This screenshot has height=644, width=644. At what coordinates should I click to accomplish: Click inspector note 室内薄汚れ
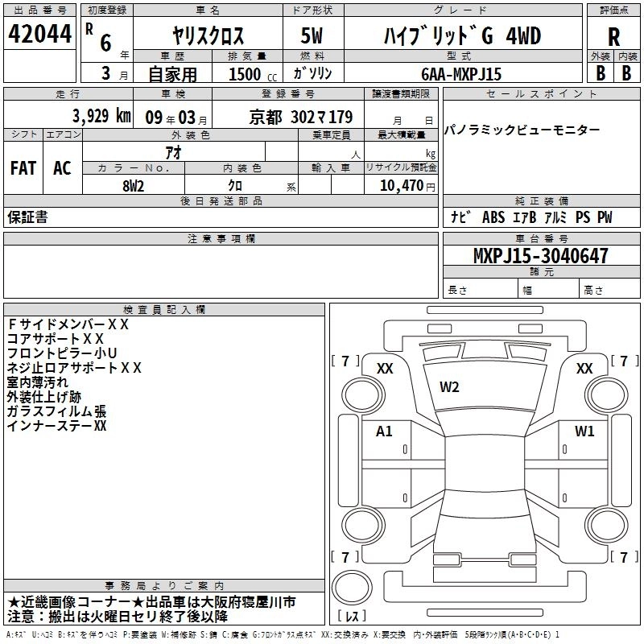pos(37,382)
